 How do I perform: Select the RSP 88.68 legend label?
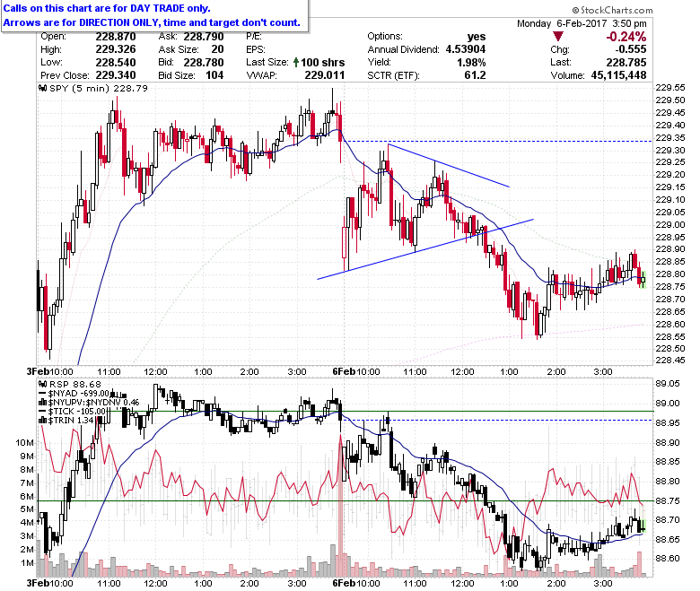click(x=75, y=384)
